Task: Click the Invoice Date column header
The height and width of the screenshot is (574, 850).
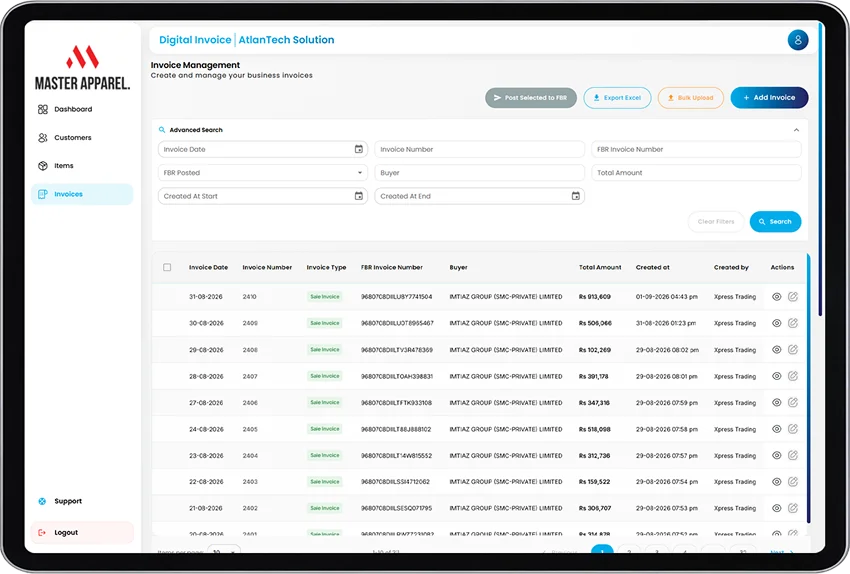Action: pos(208,267)
